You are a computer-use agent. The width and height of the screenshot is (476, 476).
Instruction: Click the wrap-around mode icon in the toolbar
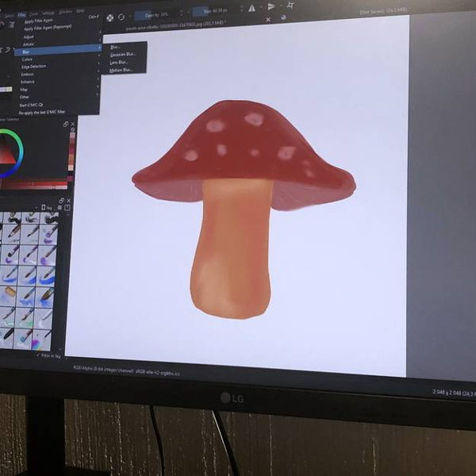click(290, 5)
